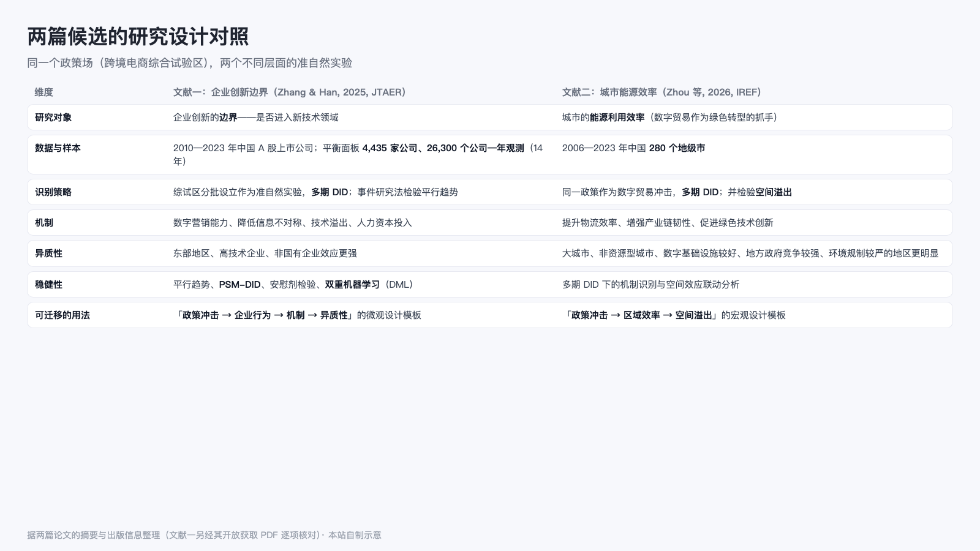
Task: Click cell 东部地区、高技术企业、非国有企业效应更强
Action: point(265,253)
